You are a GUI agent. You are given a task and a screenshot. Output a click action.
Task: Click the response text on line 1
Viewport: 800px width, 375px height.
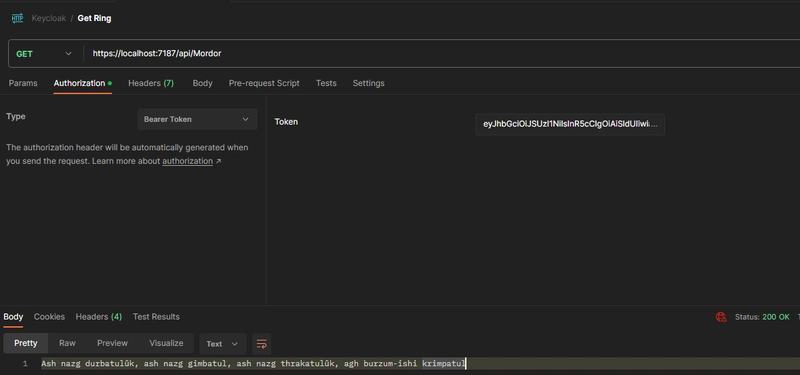254,364
